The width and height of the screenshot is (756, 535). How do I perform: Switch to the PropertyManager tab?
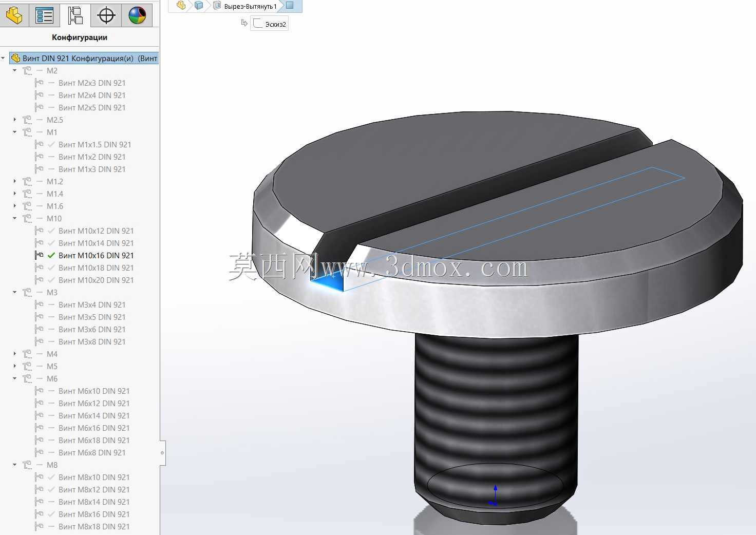coord(45,15)
